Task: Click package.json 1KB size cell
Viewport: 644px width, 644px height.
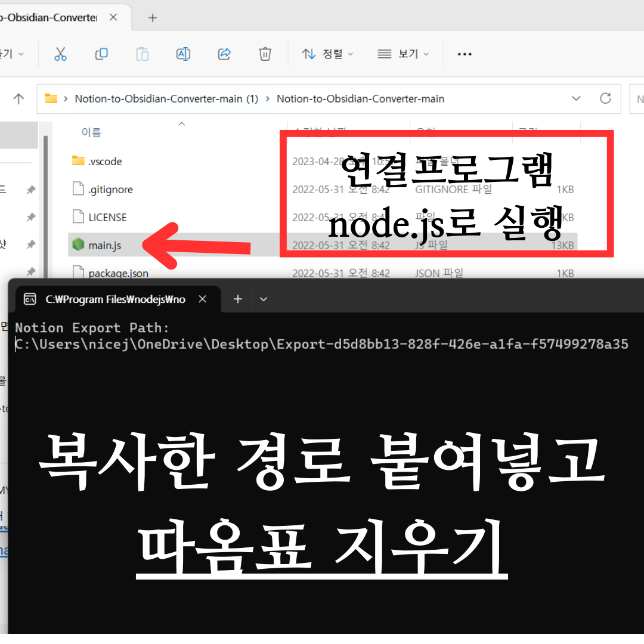Action: click(x=565, y=273)
